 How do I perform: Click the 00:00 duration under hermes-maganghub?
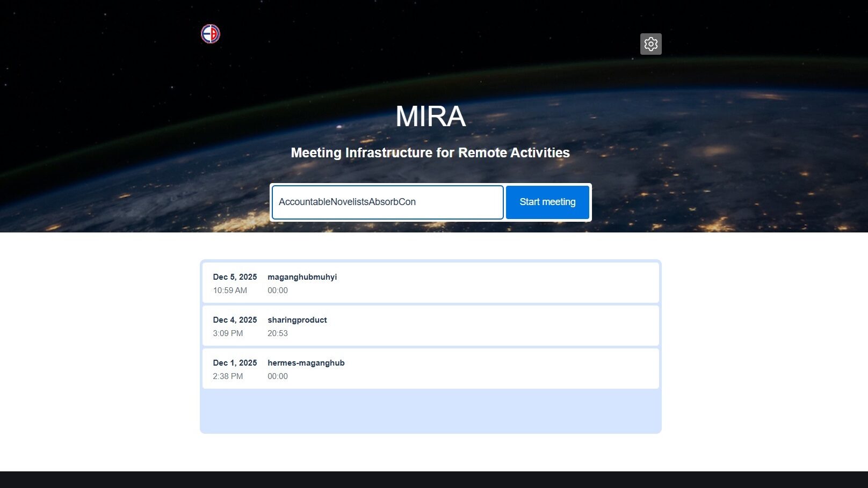tap(278, 376)
